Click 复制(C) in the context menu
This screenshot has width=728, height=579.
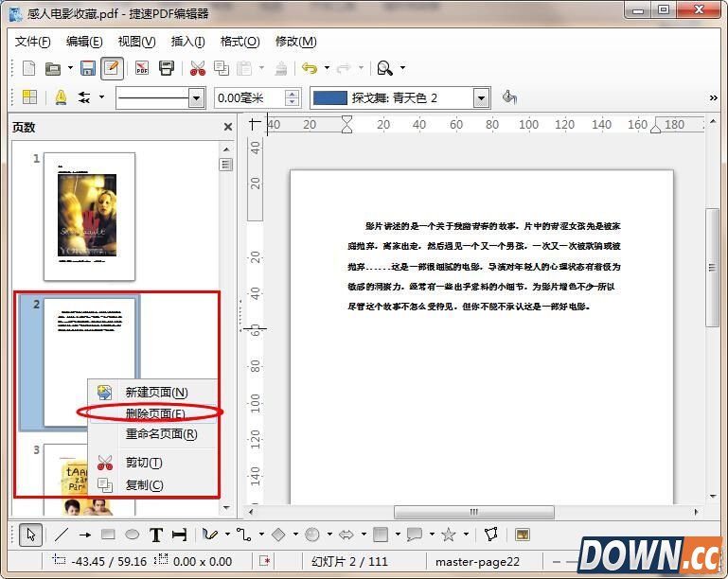[x=145, y=484]
